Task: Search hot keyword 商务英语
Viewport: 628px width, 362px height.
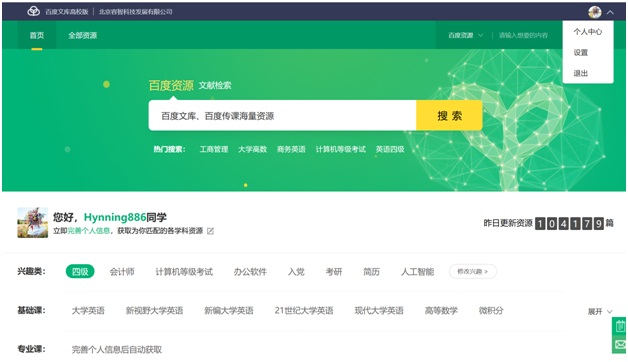Action: click(291, 149)
